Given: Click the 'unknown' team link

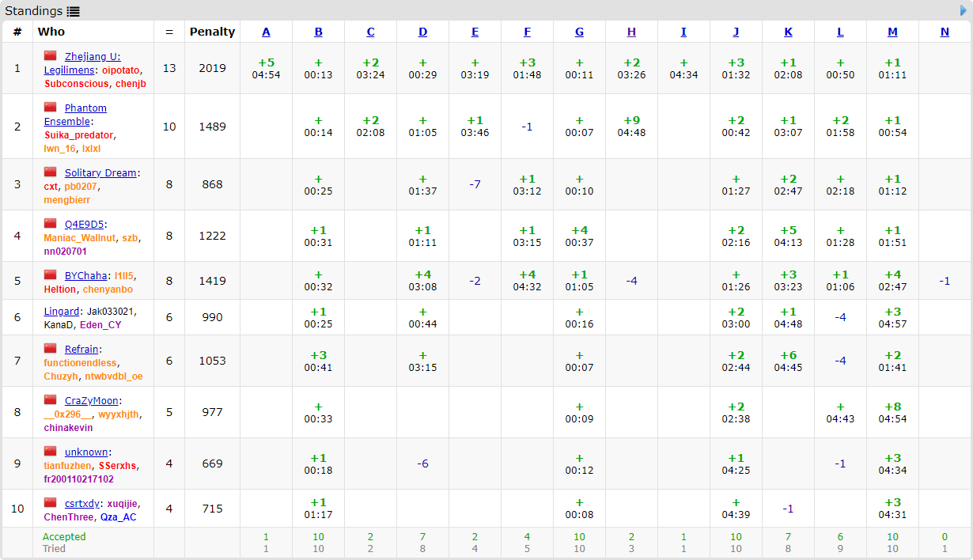Looking at the screenshot, I should pyautogui.click(x=86, y=452).
